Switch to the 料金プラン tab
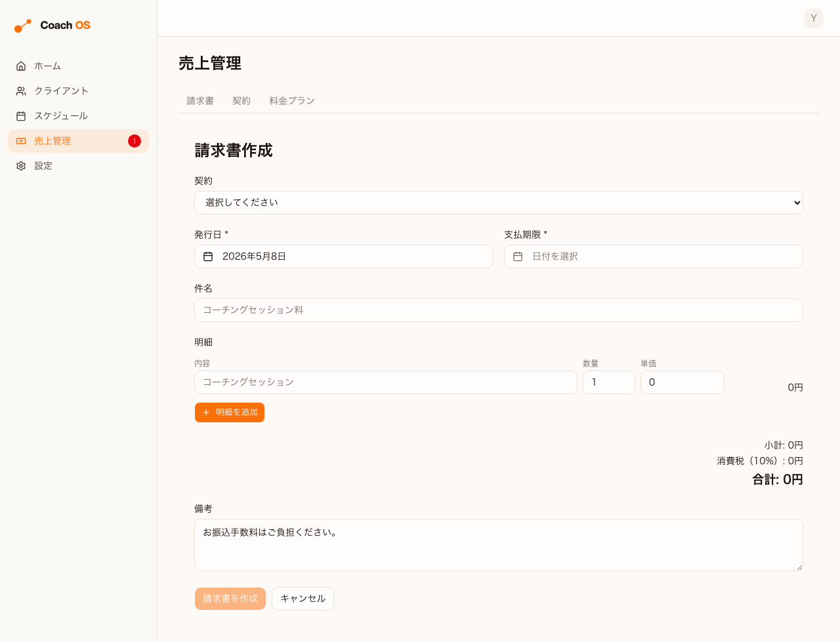840x642 pixels. tap(292, 101)
